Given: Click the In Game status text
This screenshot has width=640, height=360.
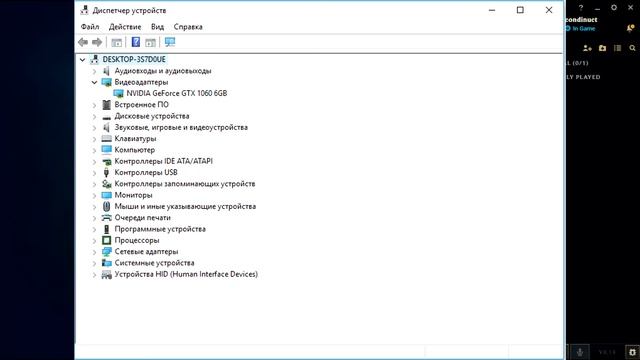Looking at the screenshot, I should [x=584, y=29].
